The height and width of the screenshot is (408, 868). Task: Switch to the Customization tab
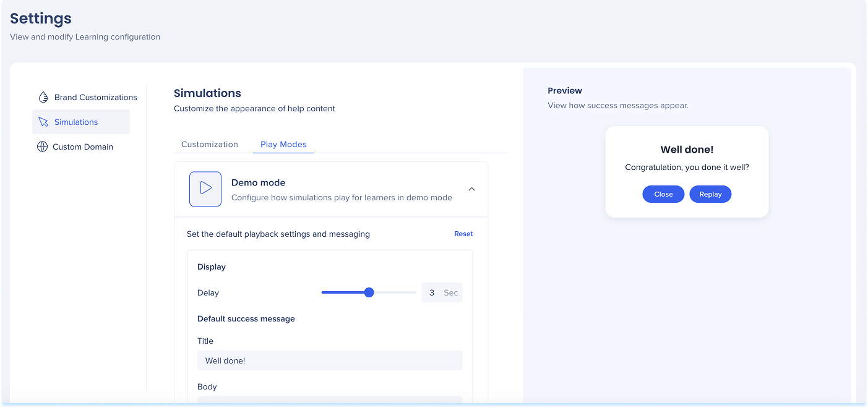(209, 144)
